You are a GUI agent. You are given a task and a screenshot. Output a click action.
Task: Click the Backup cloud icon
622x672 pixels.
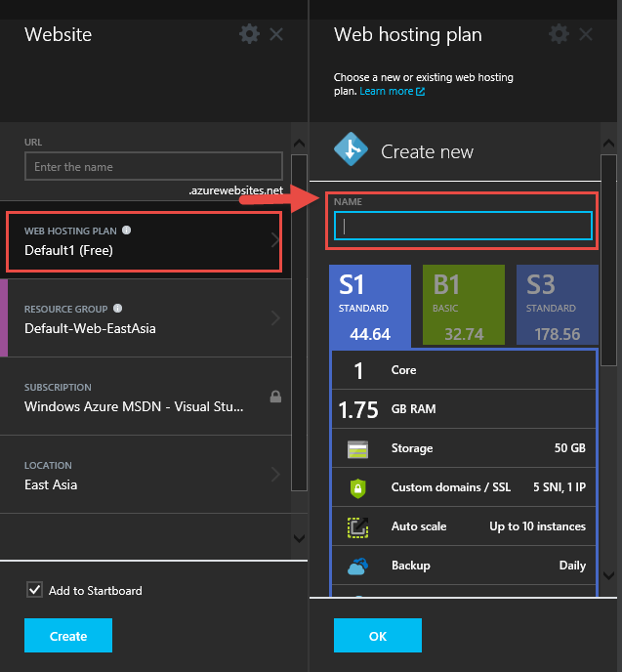pos(357,567)
